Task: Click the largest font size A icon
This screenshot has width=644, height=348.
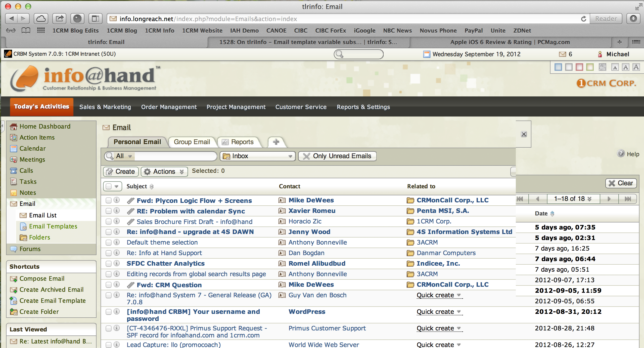Action: (x=636, y=67)
